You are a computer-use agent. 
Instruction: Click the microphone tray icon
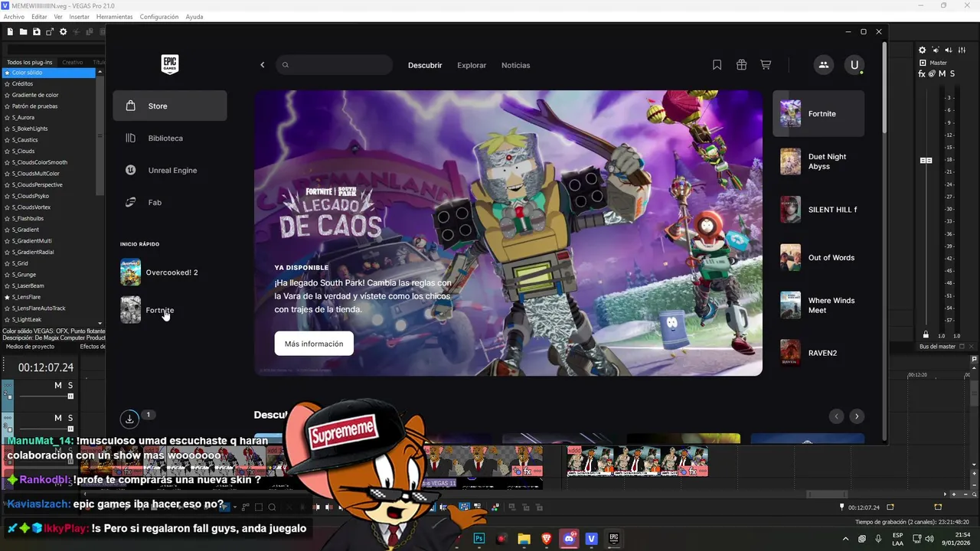[878, 539]
